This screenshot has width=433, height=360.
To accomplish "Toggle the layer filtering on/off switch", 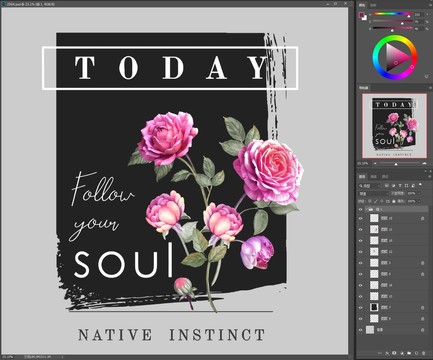I will coord(420,184).
